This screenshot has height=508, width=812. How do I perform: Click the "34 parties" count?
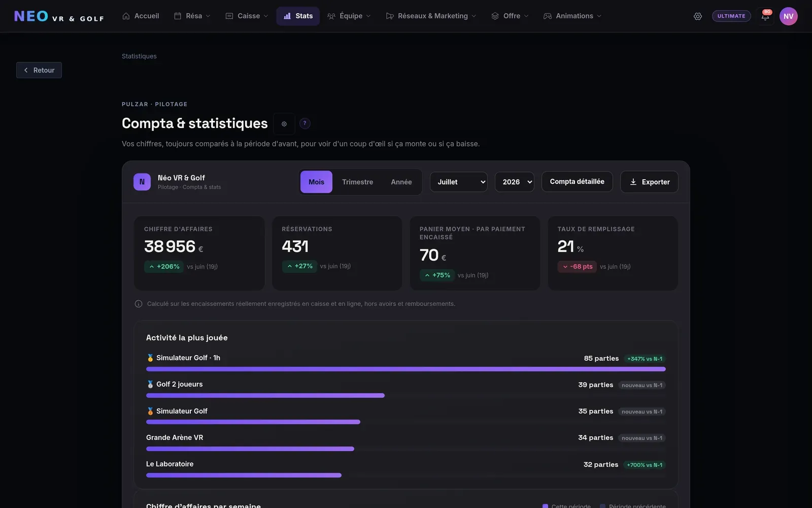point(596,438)
